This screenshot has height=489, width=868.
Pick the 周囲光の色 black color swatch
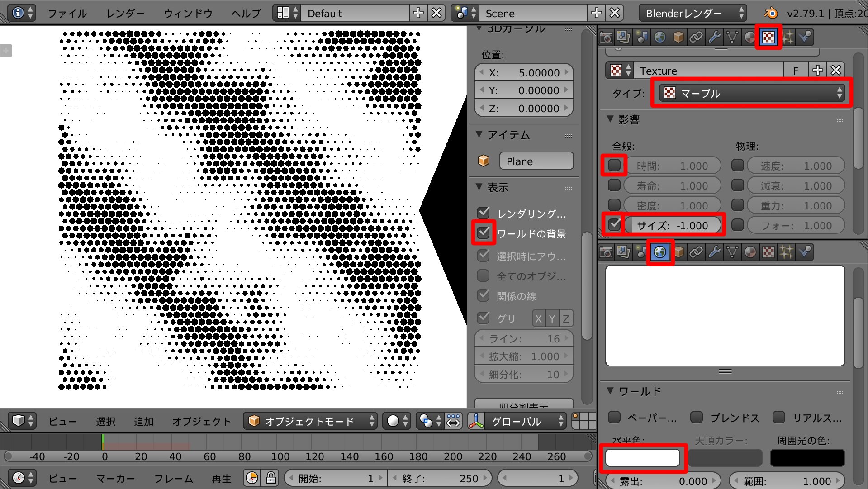[807, 458]
